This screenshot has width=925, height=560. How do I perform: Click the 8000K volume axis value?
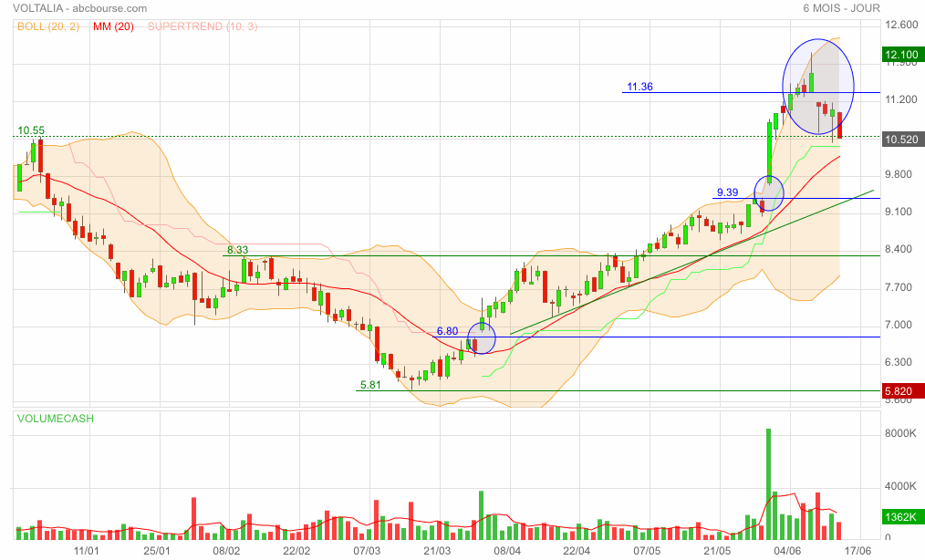[900, 433]
